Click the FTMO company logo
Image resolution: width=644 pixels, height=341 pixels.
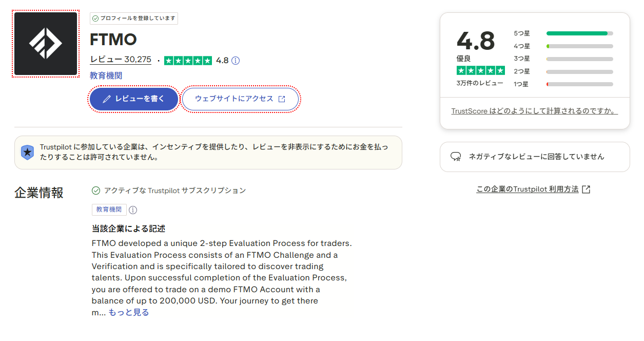point(46,44)
